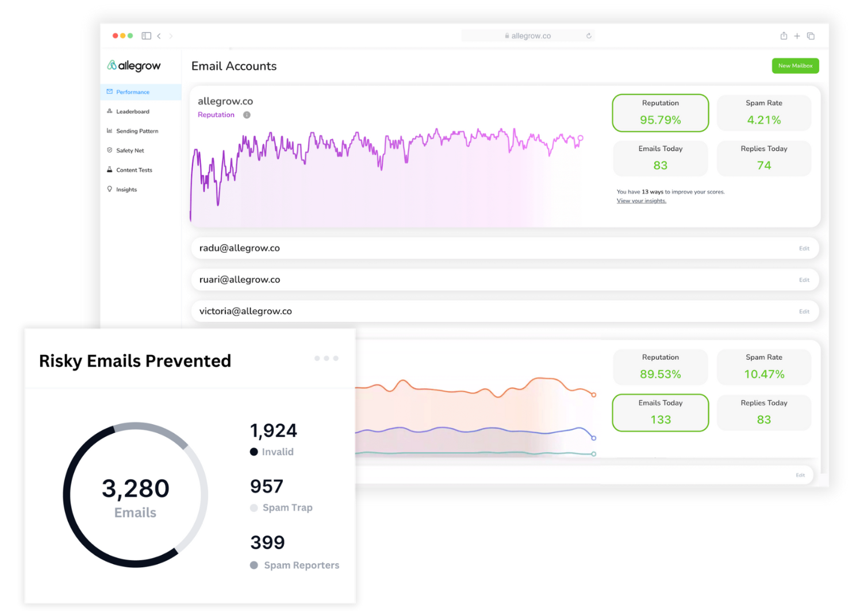Edit the radu@allegrow.co mailbox
The height and width of the screenshot is (616, 852).
(804, 249)
